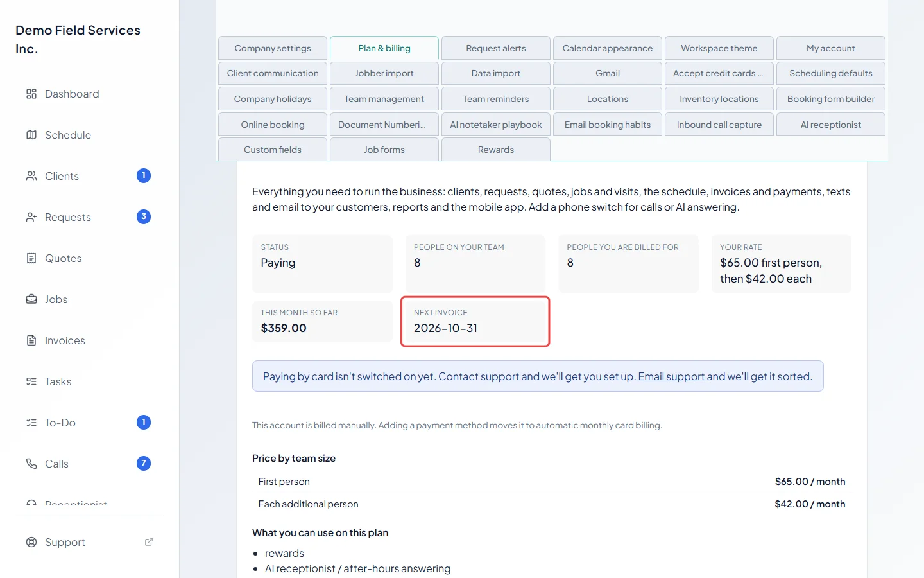Viewport: 924px width, 578px height.
Task: Click the Schedule map icon
Action: [x=31, y=135]
